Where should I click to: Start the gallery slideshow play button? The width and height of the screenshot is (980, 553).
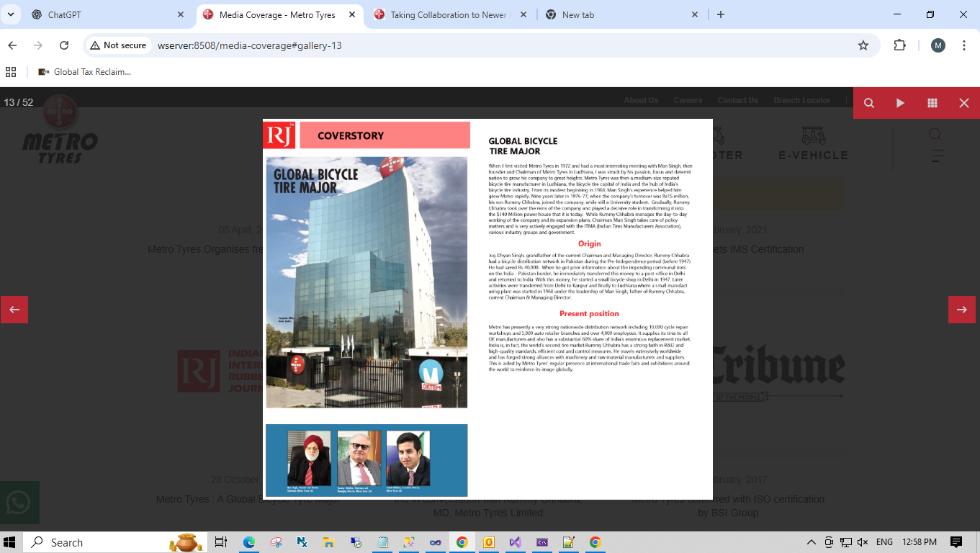point(901,103)
